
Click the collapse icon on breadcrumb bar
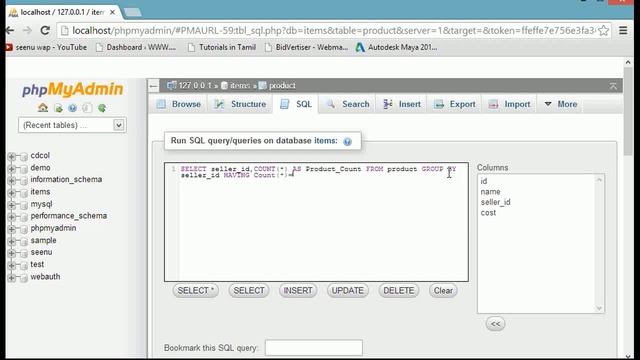(613, 86)
